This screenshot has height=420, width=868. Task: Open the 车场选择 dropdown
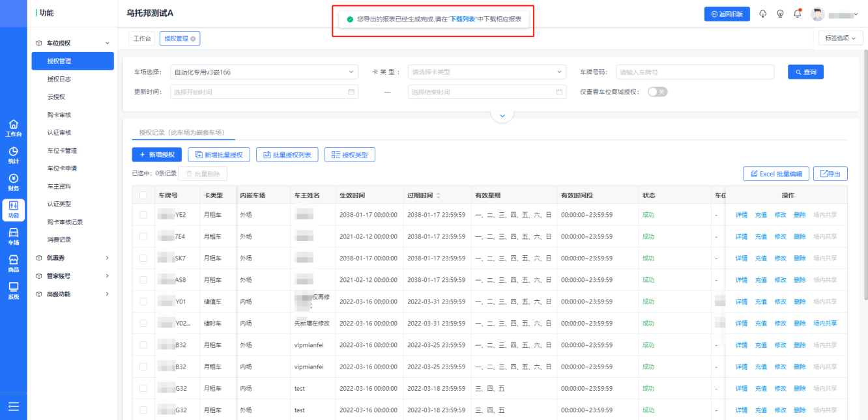coord(264,72)
